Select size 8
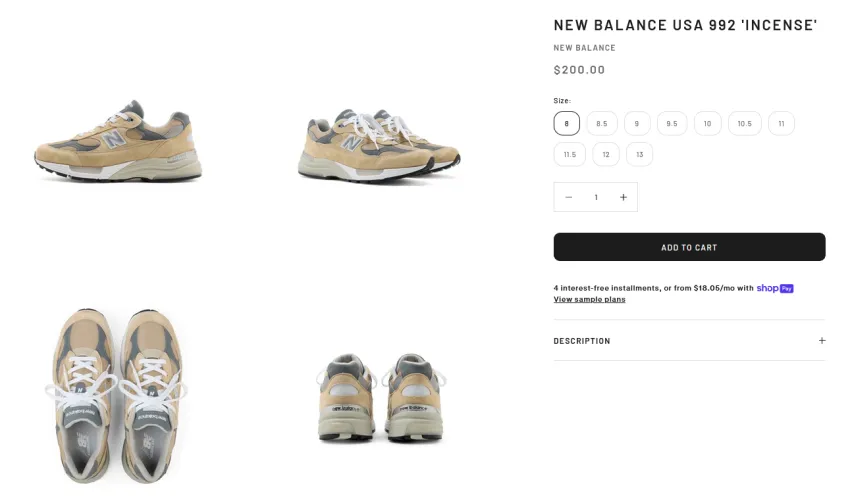Screen dimensions: 850x501 [x=566, y=124]
